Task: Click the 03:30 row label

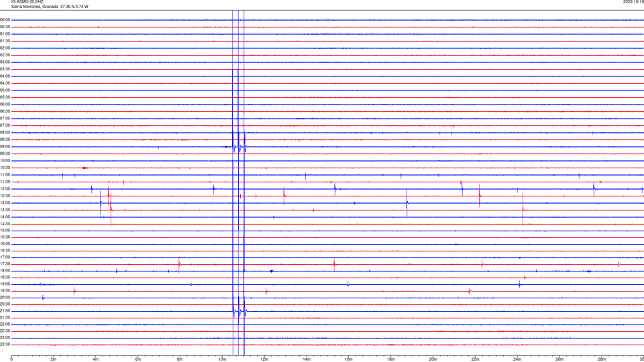Action: click(5, 69)
